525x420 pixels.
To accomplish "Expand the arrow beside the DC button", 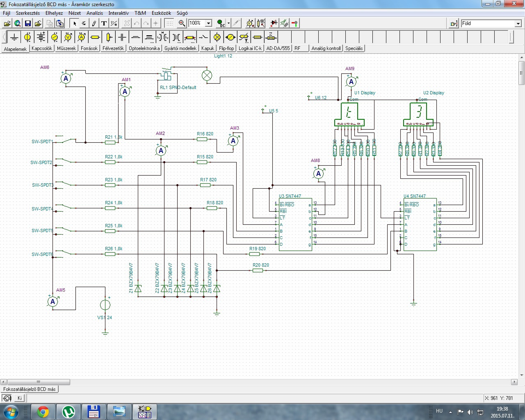I will [229, 23].
